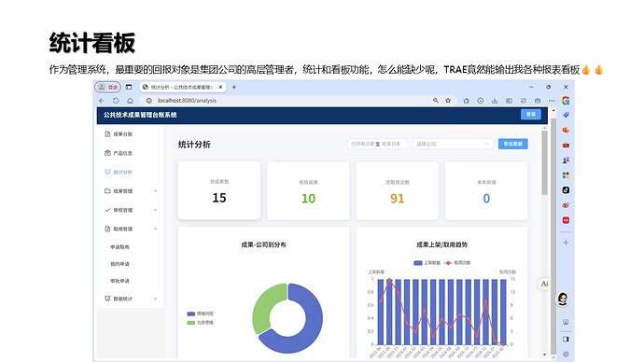The height and width of the screenshot is (362, 644).
Task: Open the browser three-dot settings menu
Action: tap(552, 101)
